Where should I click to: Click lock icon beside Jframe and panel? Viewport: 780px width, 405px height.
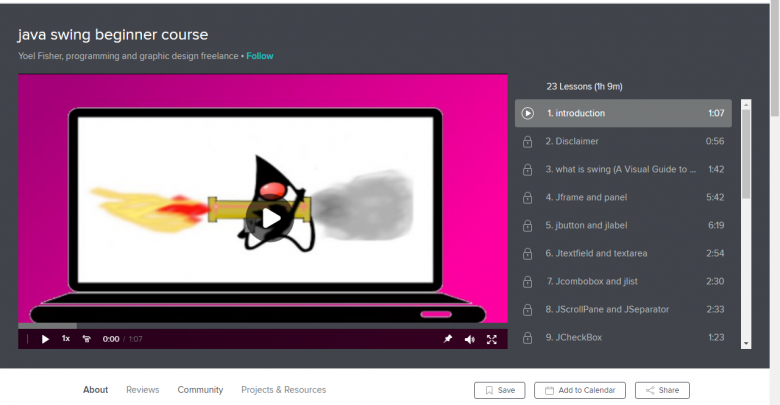click(527, 198)
